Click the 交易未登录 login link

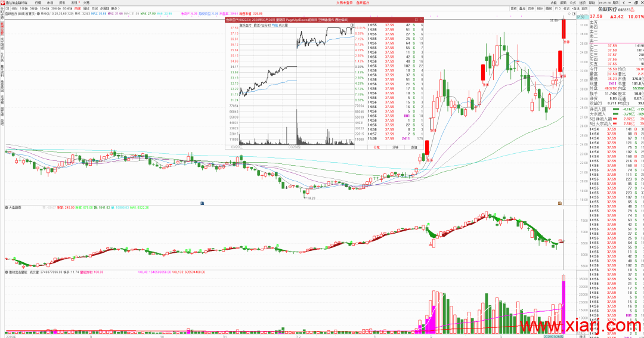click(x=344, y=2)
